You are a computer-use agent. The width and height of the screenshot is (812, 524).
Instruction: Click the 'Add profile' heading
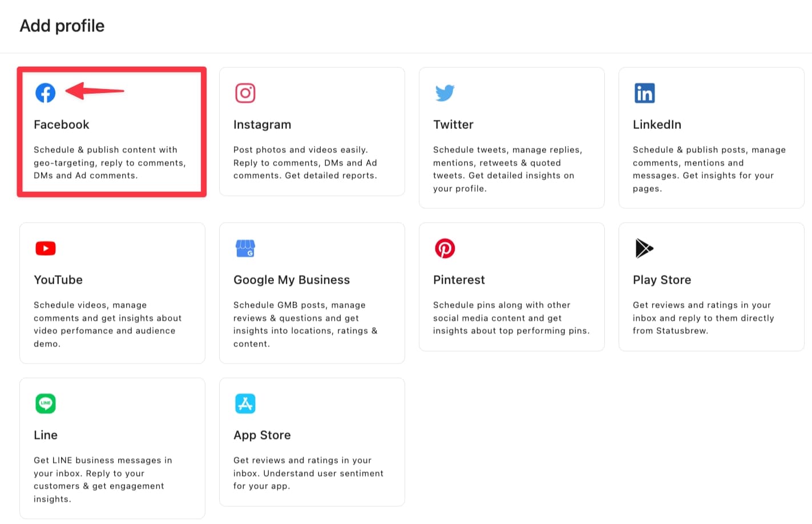pyautogui.click(x=62, y=26)
